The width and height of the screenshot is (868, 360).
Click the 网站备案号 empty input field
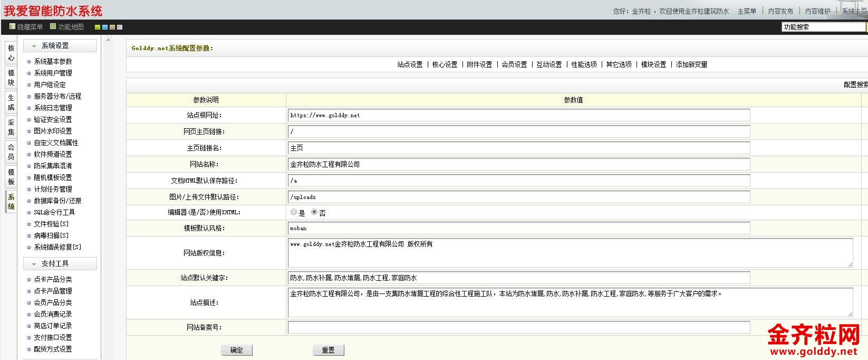coord(519,327)
